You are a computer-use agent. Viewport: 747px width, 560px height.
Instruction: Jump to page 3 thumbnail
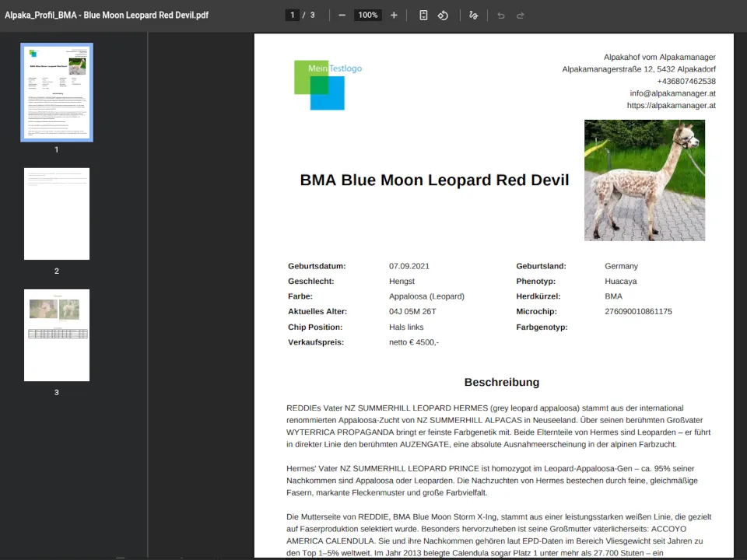(57, 335)
